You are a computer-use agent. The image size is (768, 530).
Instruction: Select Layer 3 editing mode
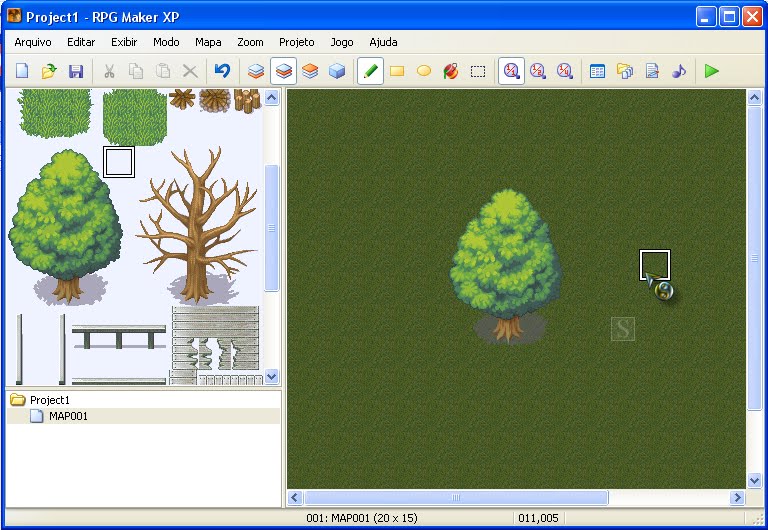point(310,71)
